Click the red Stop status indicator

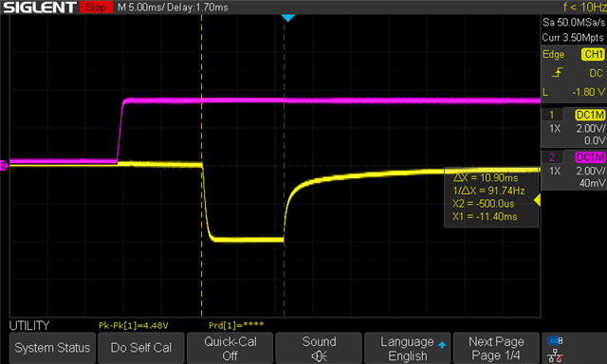96,7
